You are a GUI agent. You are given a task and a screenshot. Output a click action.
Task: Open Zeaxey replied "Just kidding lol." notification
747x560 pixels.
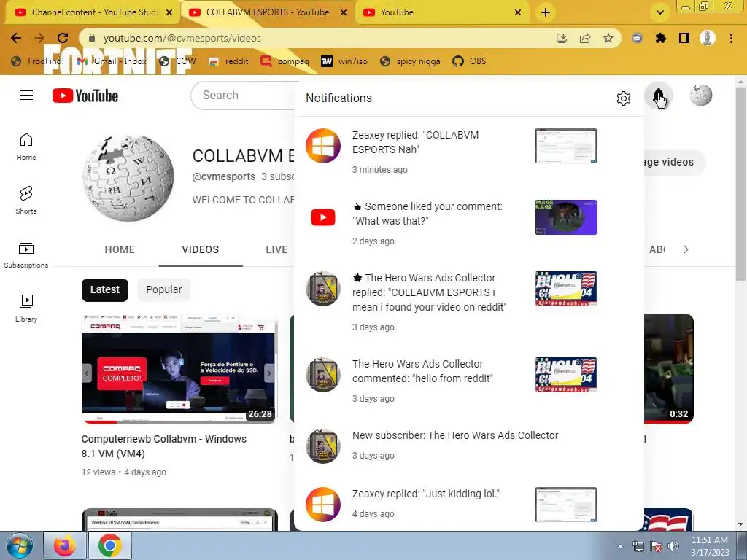469,504
